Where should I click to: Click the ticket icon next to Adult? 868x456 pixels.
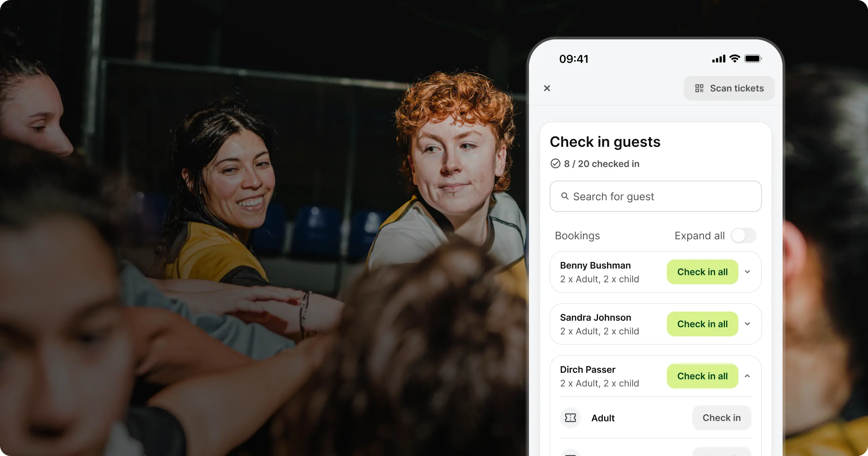click(570, 418)
